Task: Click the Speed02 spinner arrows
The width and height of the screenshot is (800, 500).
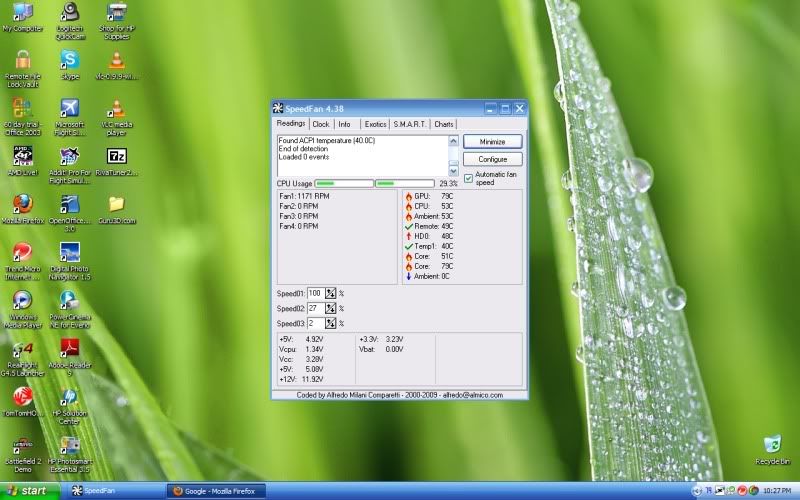Action: click(331, 308)
